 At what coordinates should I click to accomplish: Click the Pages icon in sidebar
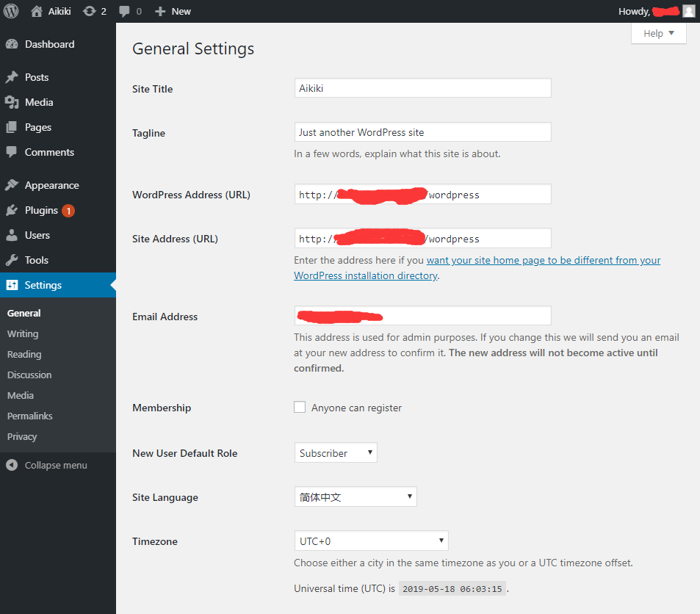click(x=12, y=127)
